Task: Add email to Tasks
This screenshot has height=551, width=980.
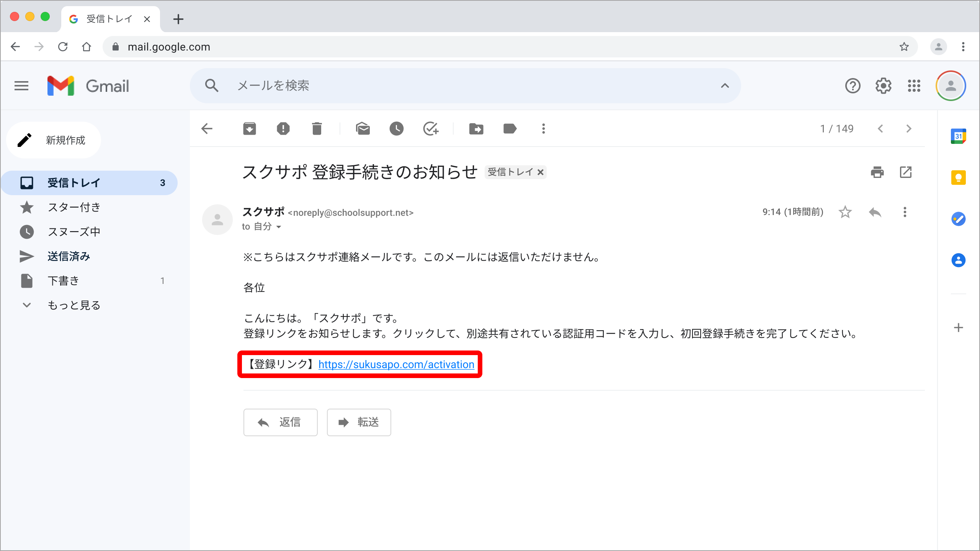Action: tap(431, 129)
